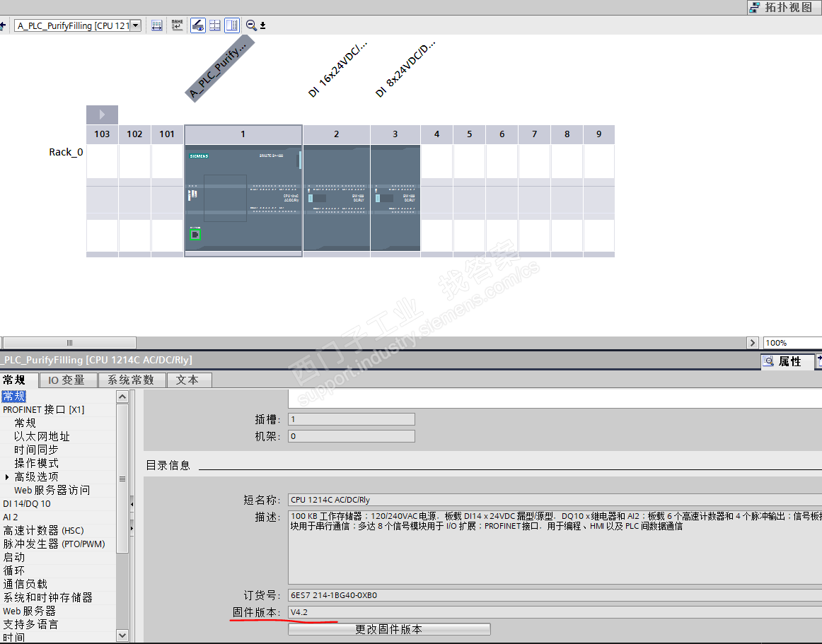The image size is (822, 644).
Task: Expand the hidden rack slots arrow
Action: click(103, 115)
